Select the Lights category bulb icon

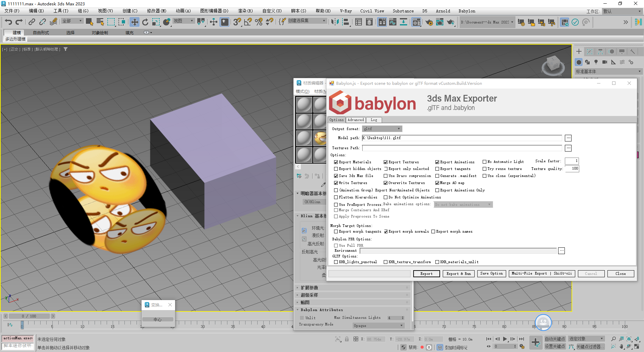pos(596,62)
